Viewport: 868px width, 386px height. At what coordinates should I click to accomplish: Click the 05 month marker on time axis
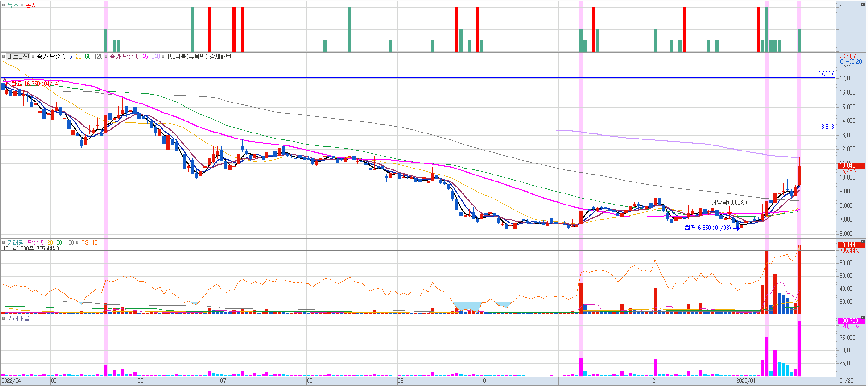(x=54, y=381)
